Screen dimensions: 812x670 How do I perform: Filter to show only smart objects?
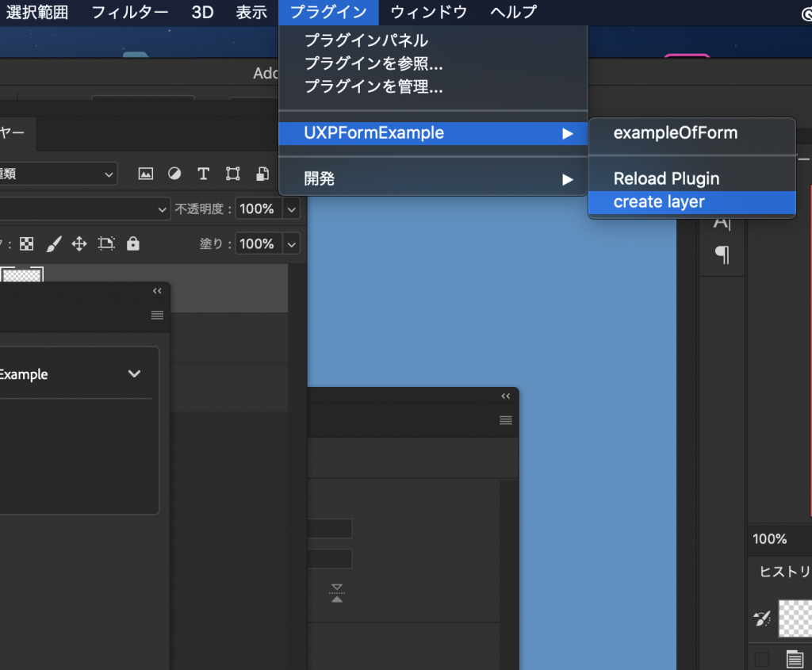[x=262, y=173]
